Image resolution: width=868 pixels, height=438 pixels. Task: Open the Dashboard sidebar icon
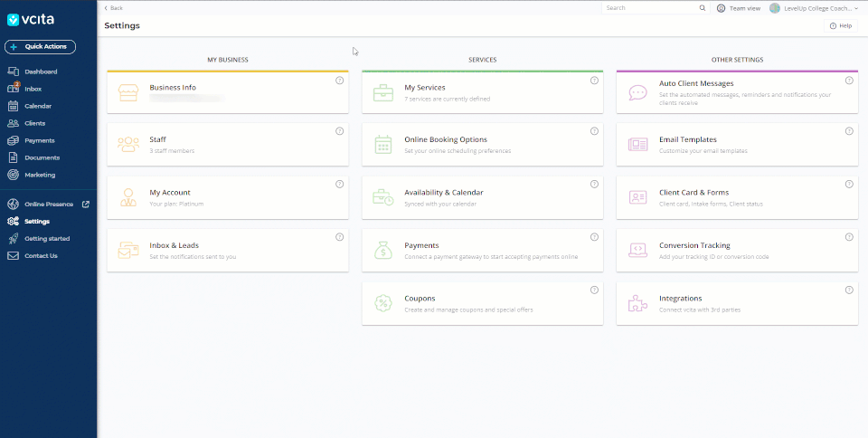[x=14, y=71]
